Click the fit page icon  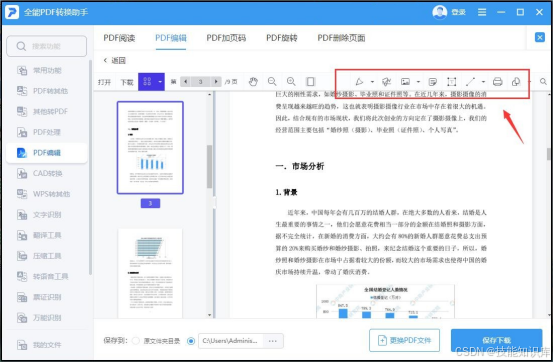[311, 82]
